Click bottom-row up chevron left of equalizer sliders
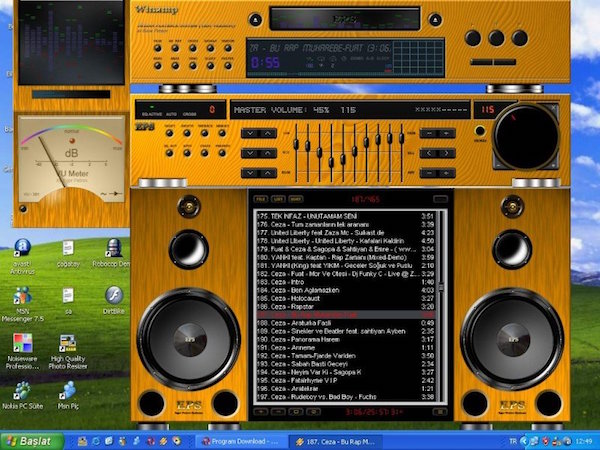Viewport: 600px width, 450px height. click(268, 173)
